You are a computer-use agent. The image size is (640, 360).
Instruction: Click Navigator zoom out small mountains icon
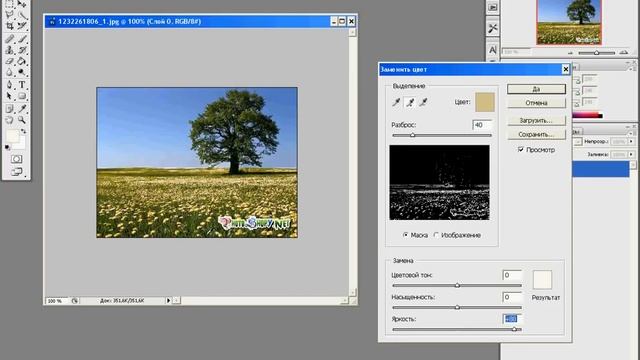point(571,53)
